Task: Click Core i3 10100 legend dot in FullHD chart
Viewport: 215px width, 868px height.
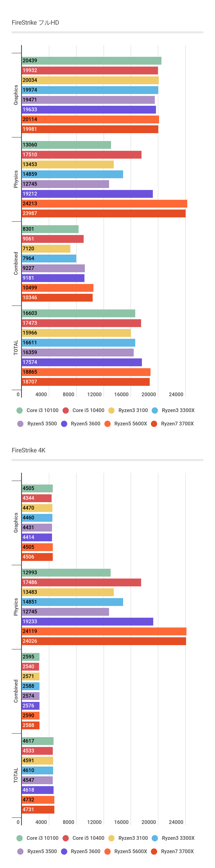Action: tap(20, 410)
